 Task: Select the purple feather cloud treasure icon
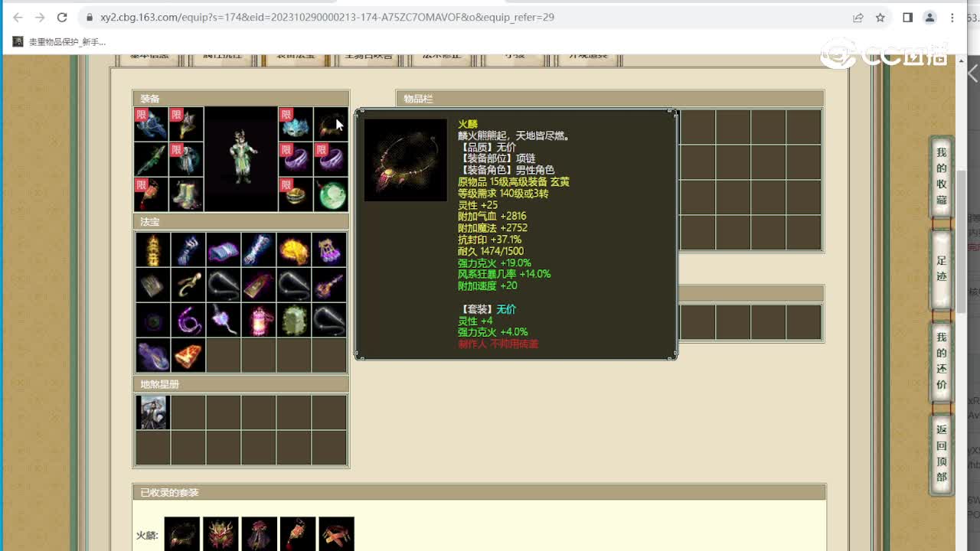153,355
